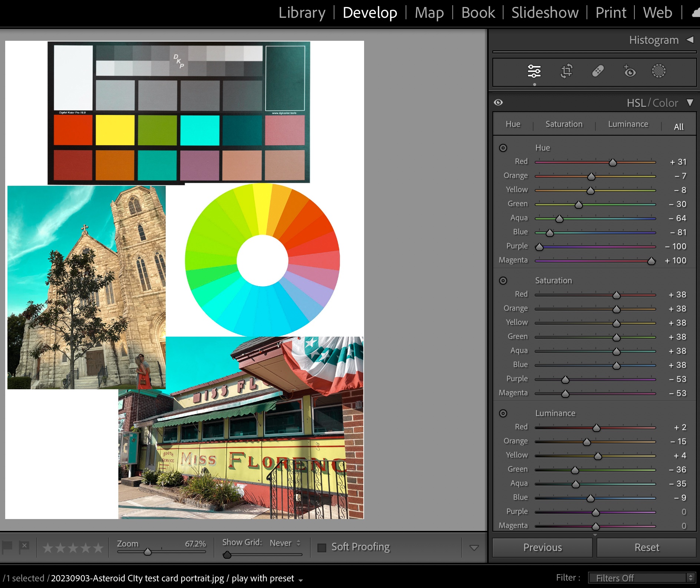
Task: Collapse the HSL / Color panel triangle
Action: tap(690, 103)
